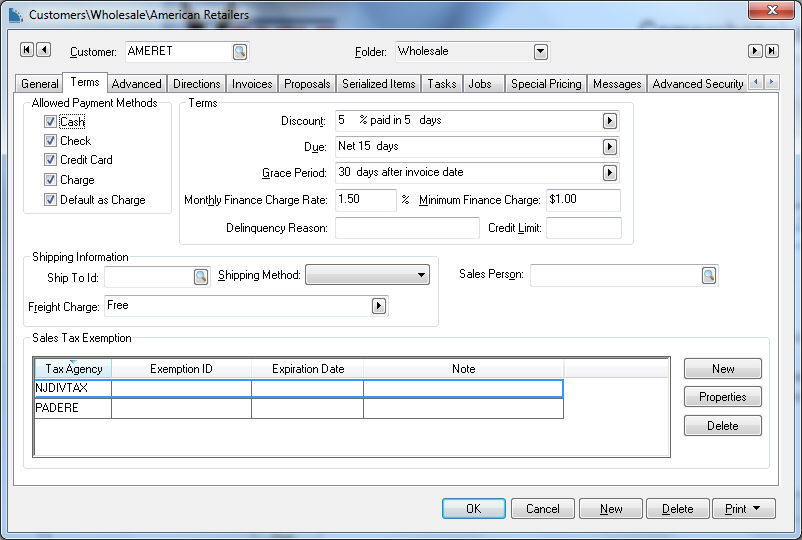The image size is (802, 540).
Task: Disable Default as Charge option
Action: pyautogui.click(x=50, y=200)
